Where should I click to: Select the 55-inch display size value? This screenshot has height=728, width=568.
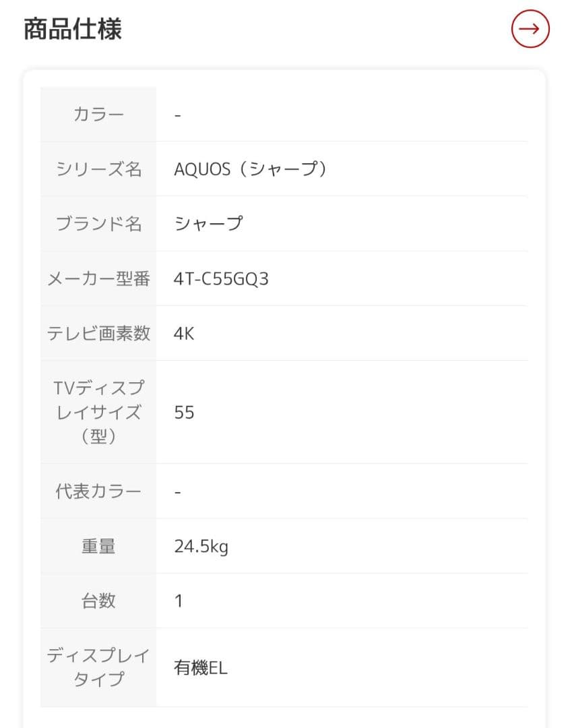[x=184, y=413]
